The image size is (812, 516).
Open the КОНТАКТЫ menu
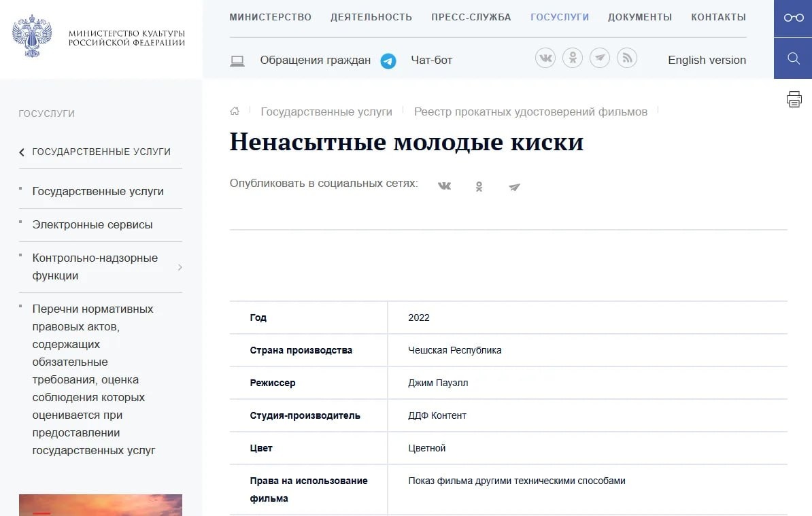pyautogui.click(x=719, y=17)
